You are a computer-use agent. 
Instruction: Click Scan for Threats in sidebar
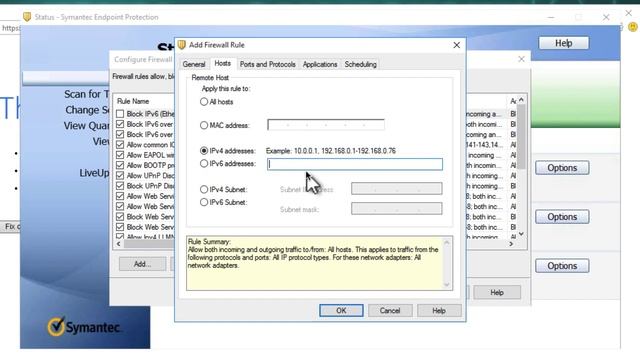87,94
